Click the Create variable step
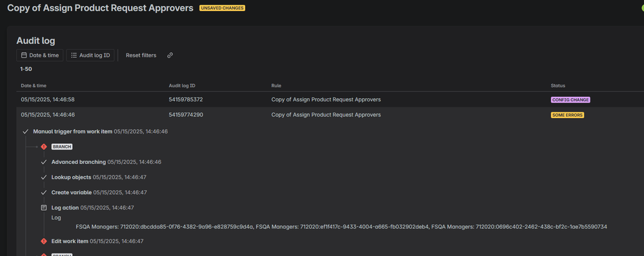644x256 pixels. point(99,192)
